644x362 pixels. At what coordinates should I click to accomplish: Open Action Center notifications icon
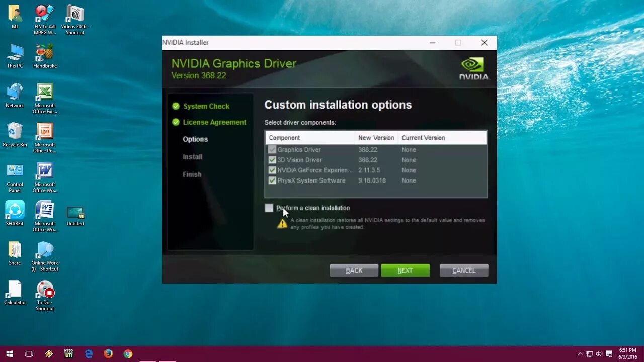[609, 354]
